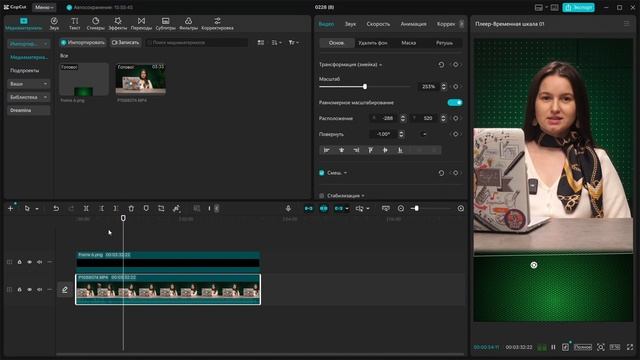640x360 pixels.
Task: Click the Масштаб slider handle
Action: tap(365, 87)
